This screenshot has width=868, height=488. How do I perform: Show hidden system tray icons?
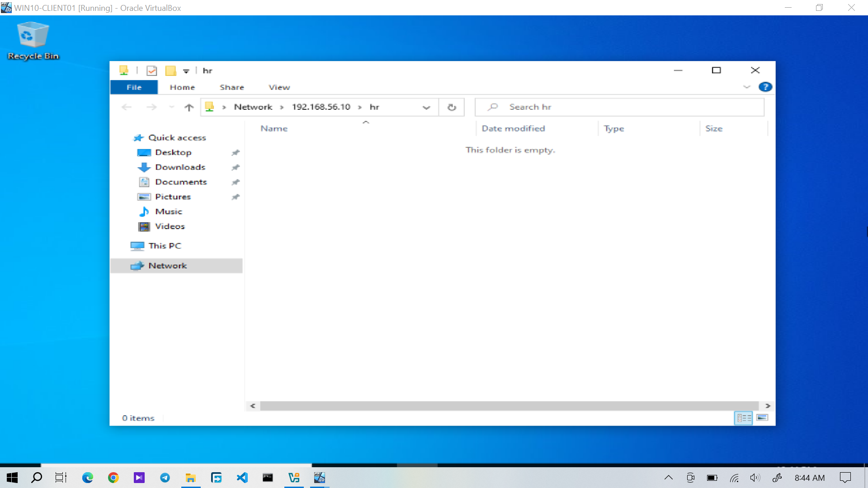pyautogui.click(x=668, y=478)
